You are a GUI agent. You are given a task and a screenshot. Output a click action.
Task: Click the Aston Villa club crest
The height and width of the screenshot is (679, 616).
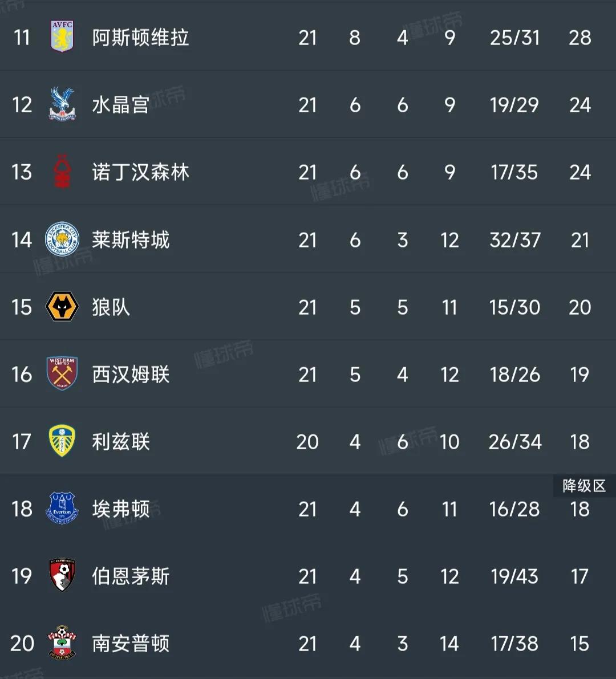pos(62,38)
